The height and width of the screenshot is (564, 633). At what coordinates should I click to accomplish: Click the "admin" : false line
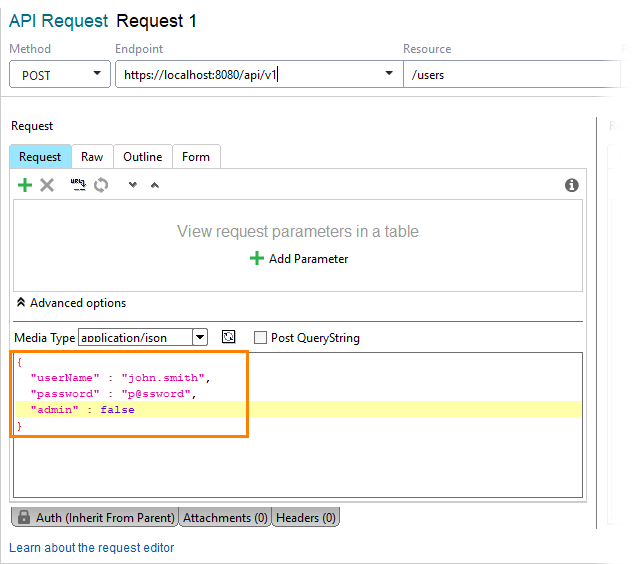82,409
